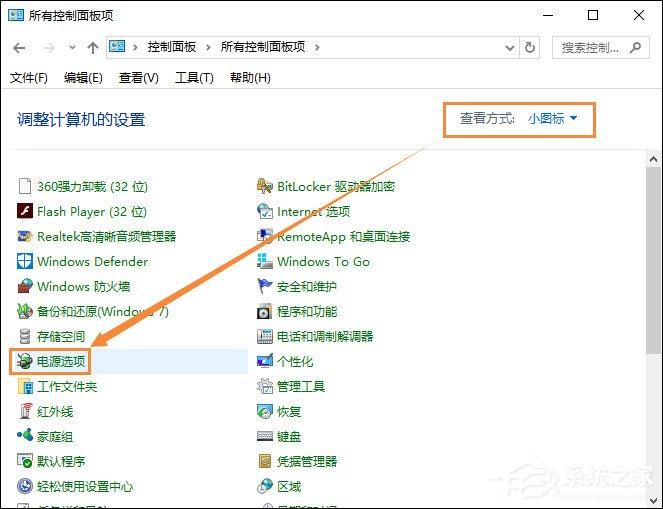
Task: Open the 管理工具 text link
Action: [301, 386]
